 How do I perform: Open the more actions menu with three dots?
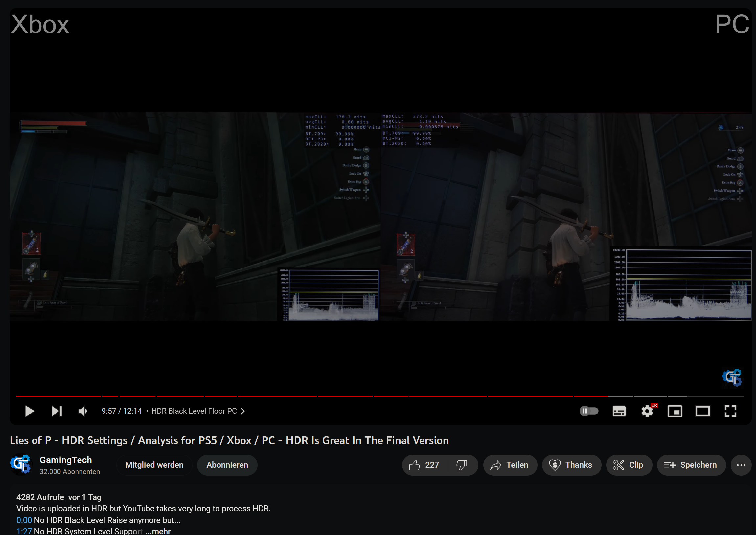click(741, 465)
